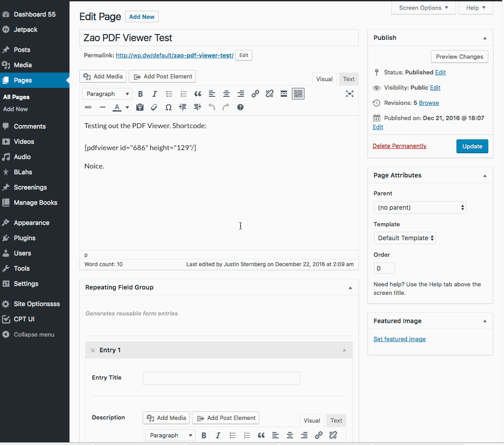Image resolution: width=504 pixels, height=445 pixels.
Task: Switch Description editor to Text tab
Action: pos(336,421)
